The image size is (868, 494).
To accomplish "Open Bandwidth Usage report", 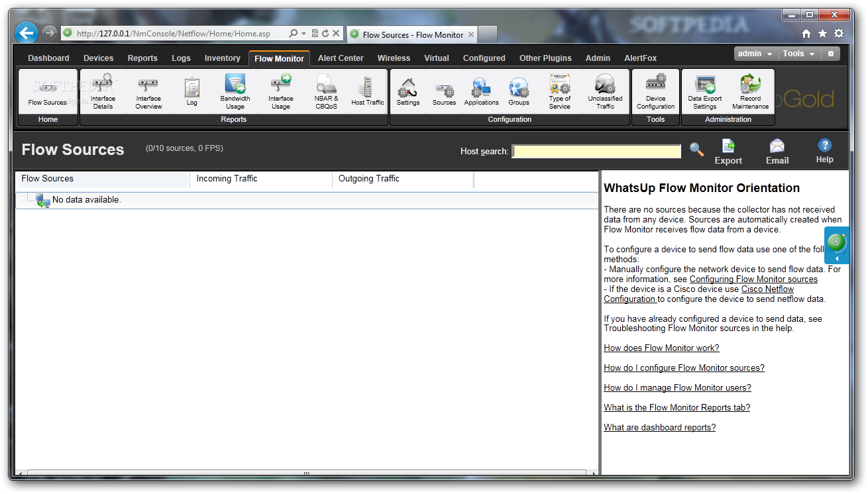I will [x=235, y=91].
